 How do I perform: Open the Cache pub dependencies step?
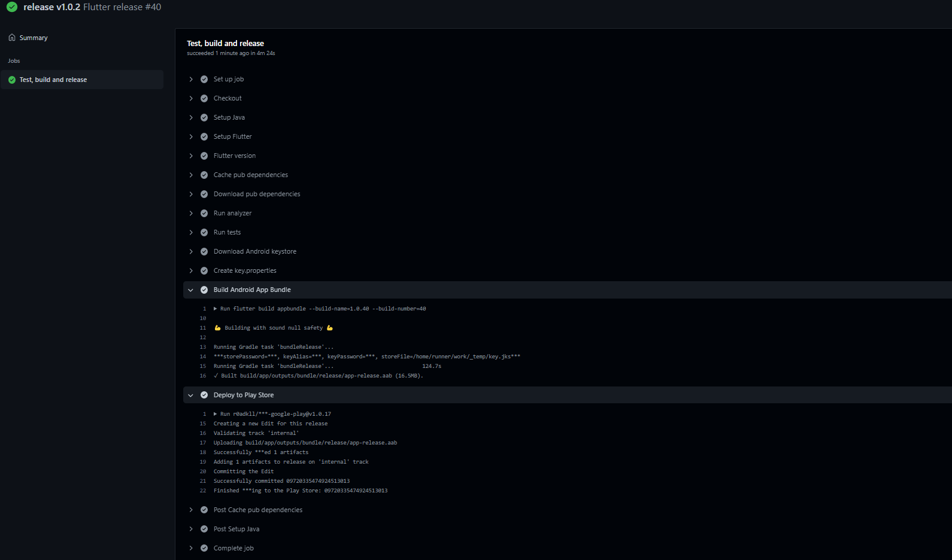point(250,175)
